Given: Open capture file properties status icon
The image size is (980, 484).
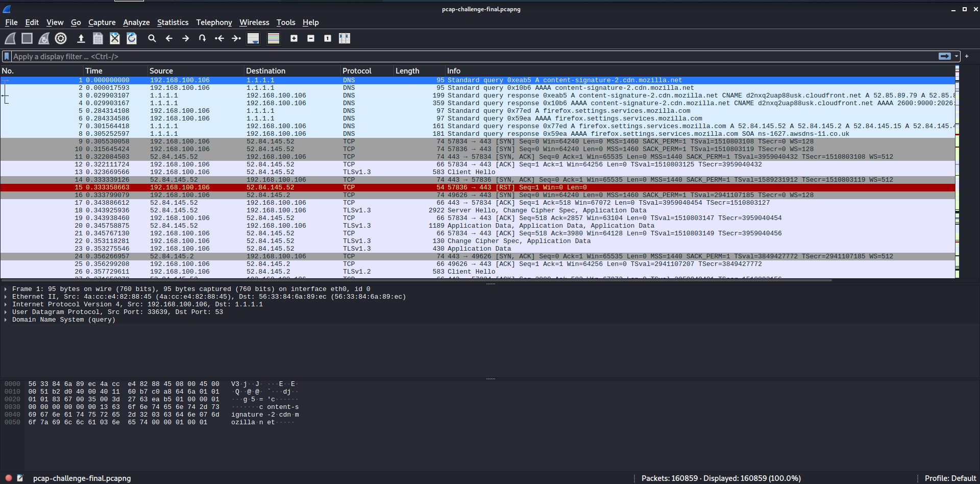Looking at the screenshot, I should [x=20, y=478].
